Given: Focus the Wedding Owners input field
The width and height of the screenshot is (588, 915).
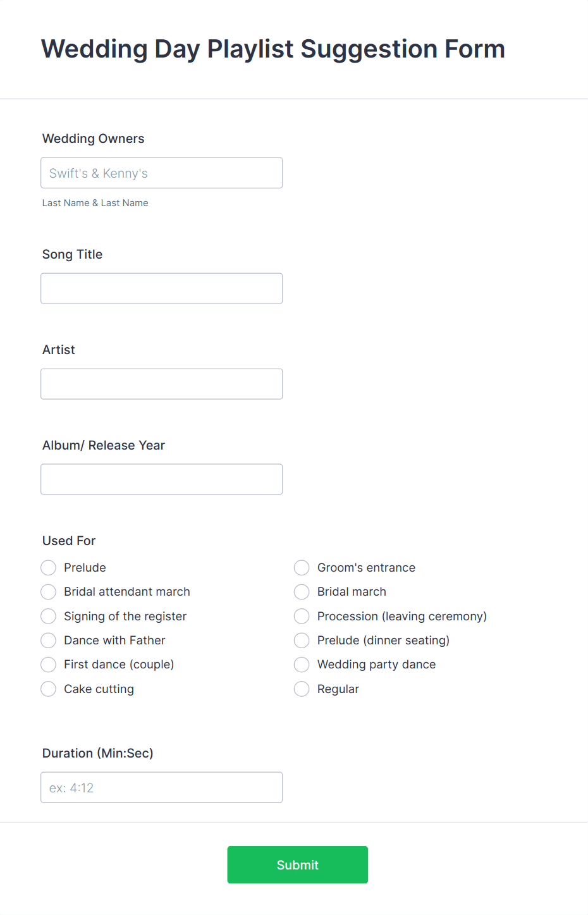Looking at the screenshot, I should pyautogui.click(x=162, y=173).
